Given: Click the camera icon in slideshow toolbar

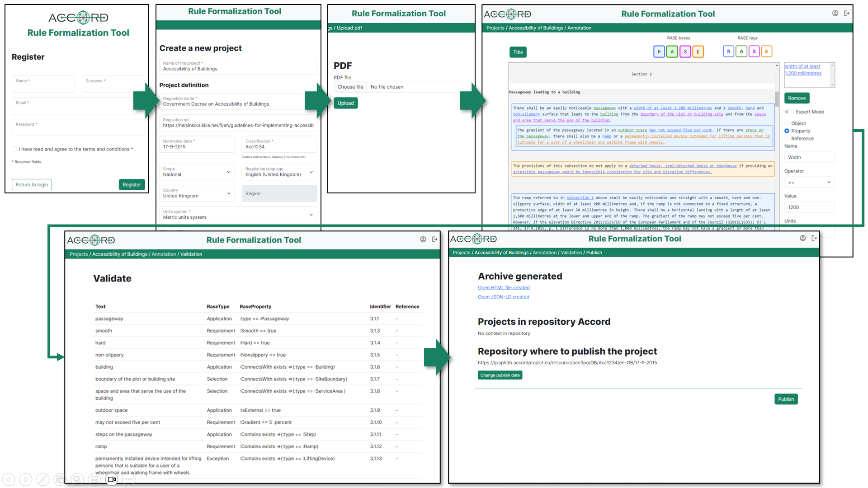Looking at the screenshot, I should (x=112, y=479).
